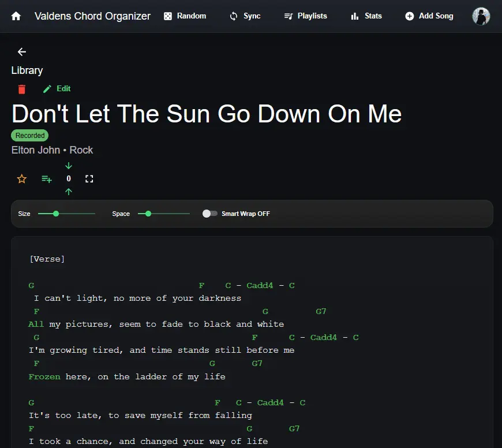Image resolution: width=502 pixels, height=448 pixels.
Task: Click the Random dice icon
Action: pyautogui.click(x=168, y=16)
